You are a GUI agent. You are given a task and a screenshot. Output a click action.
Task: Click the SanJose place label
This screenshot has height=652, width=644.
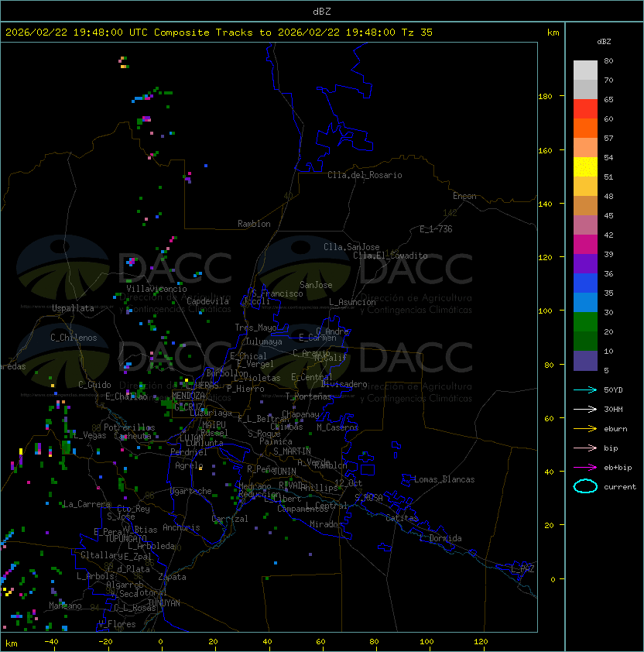pyautogui.click(x=316, y=285)
